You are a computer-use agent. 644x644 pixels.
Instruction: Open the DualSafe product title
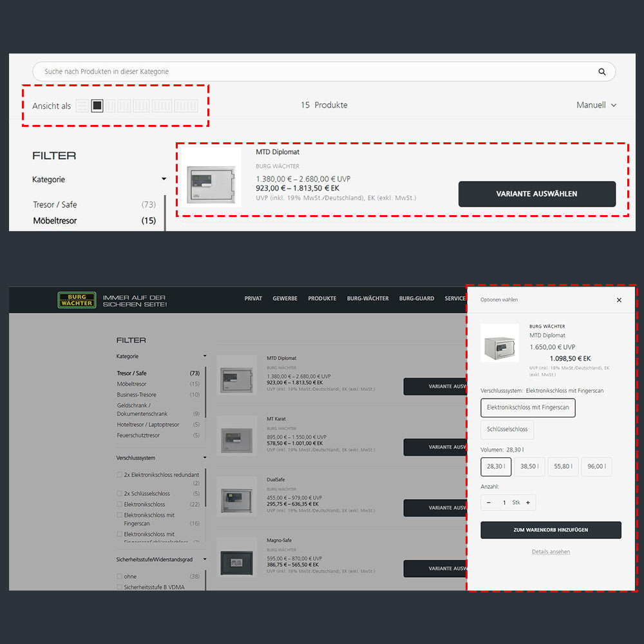click(276, 480)
